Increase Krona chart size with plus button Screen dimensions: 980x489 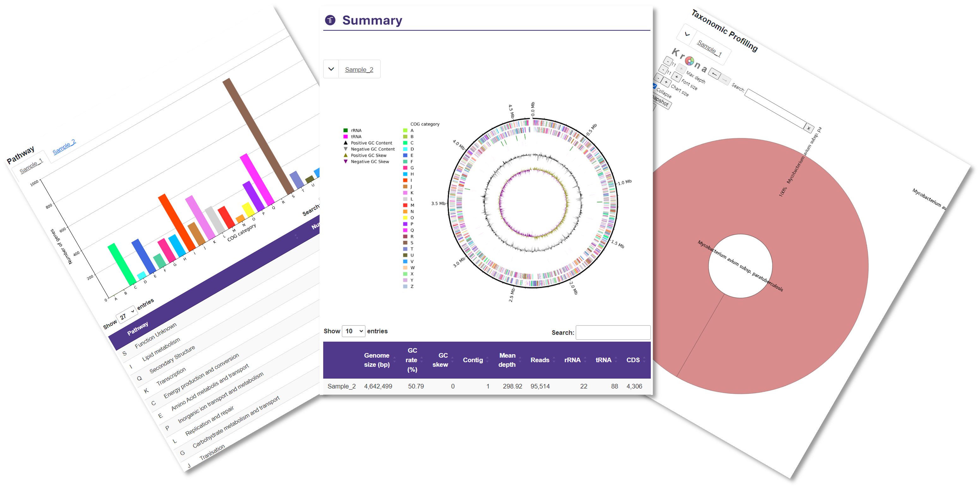pyautogui.click(x=666, y=82)
